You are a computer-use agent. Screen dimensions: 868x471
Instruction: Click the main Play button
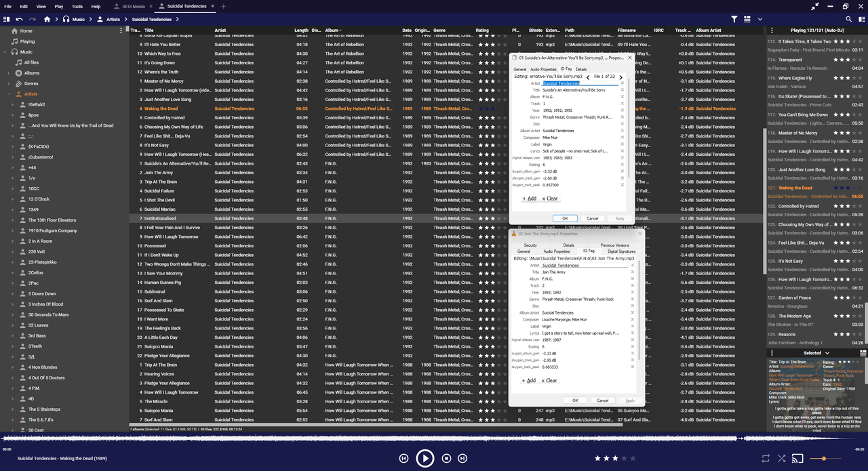tap(425, 459)
